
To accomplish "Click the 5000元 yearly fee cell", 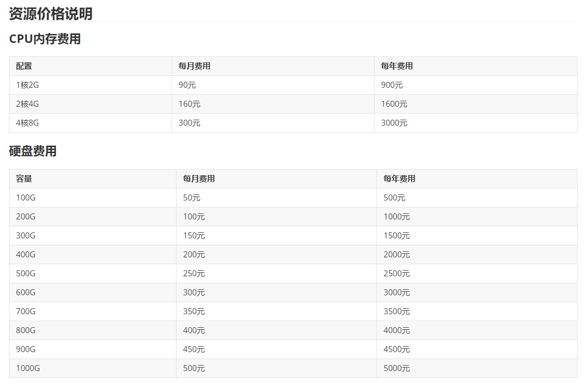I will coord(396,369).
